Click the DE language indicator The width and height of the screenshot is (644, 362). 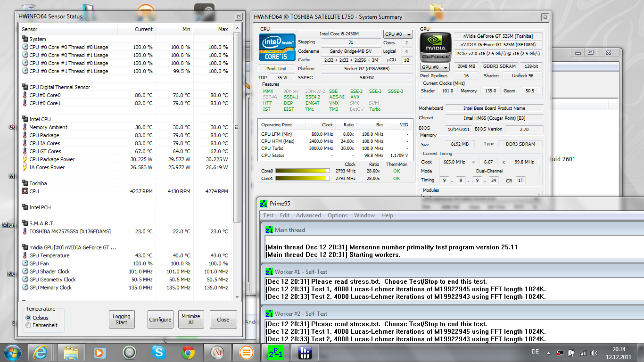pos(536,352)
